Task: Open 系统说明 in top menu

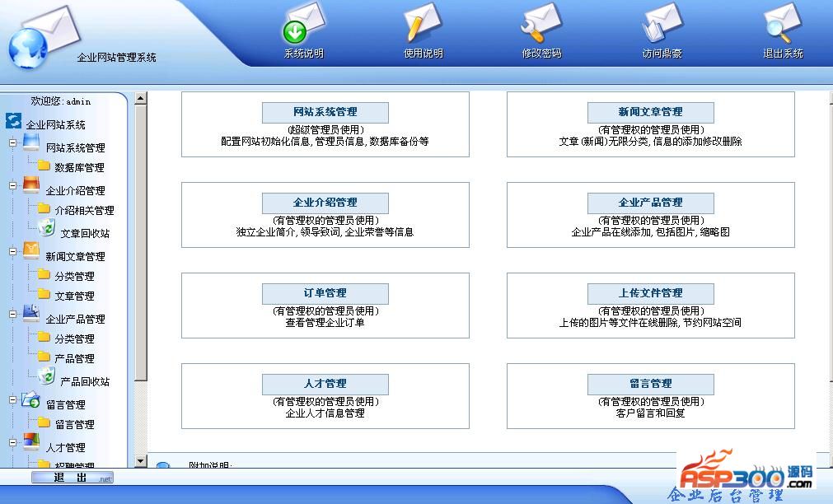Action: tap(304, 54)
